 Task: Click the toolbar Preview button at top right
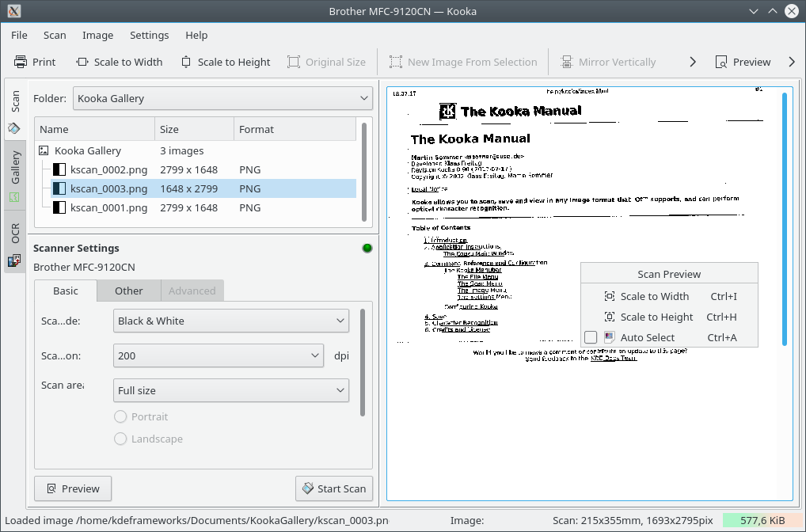(x=743, y=63)
